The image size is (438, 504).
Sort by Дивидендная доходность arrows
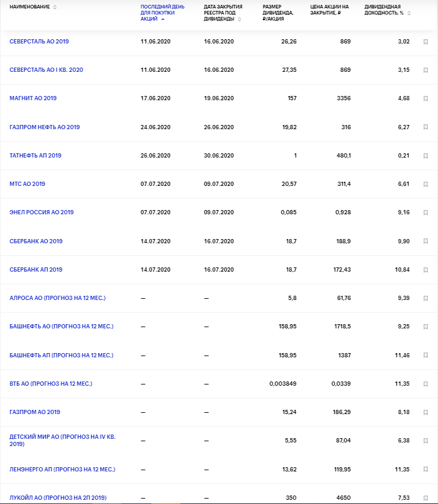pos(409,13)
